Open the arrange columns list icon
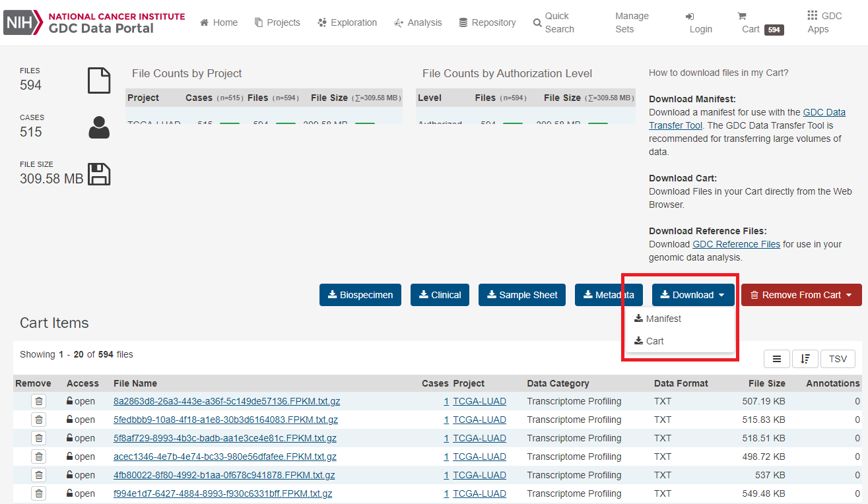The width and height of the screenshot is (868, 504). pos(776,359)
